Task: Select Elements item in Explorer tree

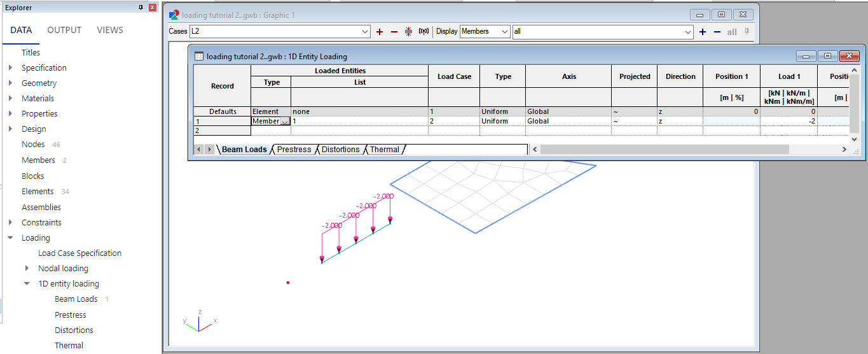Action: (x=38, y=191)
